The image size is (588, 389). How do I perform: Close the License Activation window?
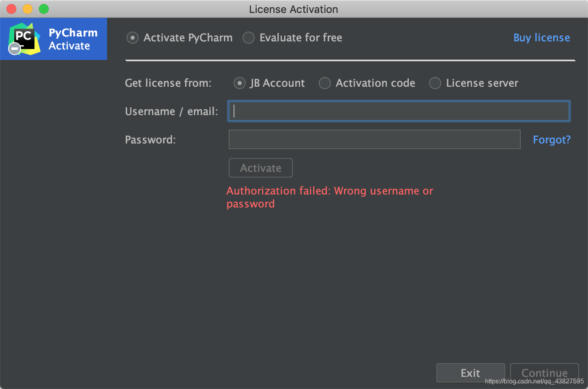tap(11, 9)
